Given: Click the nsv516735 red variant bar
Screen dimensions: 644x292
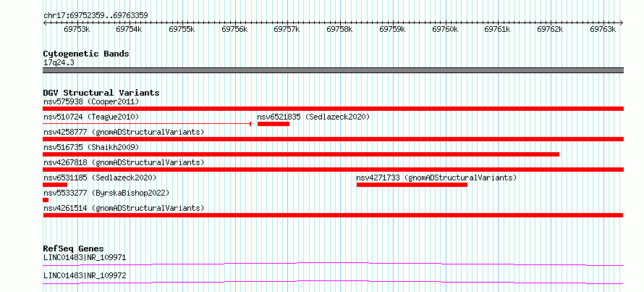Looking at the screenshot, I should 301,154.
